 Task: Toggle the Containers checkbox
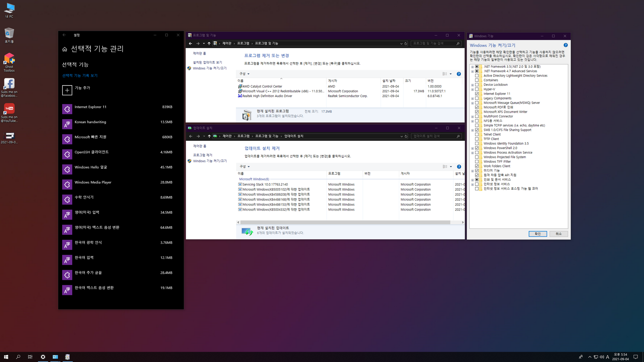coord(477,80)
